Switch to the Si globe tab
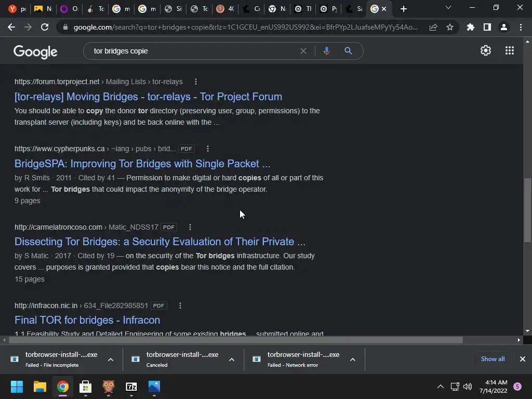 [173, 9]
